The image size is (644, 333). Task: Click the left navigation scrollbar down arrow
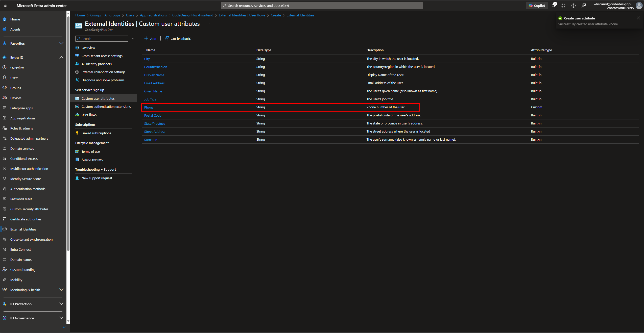tap(68, 321)
